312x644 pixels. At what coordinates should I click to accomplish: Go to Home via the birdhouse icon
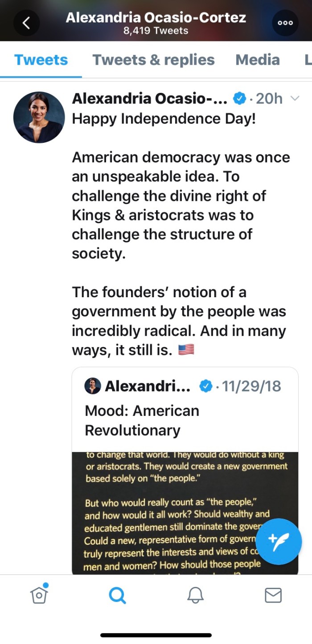point(39,594)
